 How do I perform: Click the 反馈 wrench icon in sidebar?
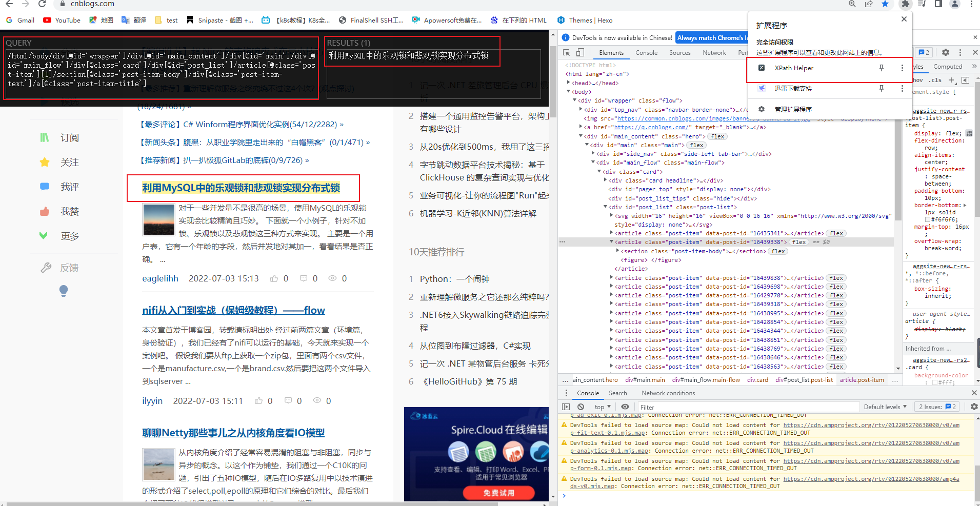coord(46,268)
